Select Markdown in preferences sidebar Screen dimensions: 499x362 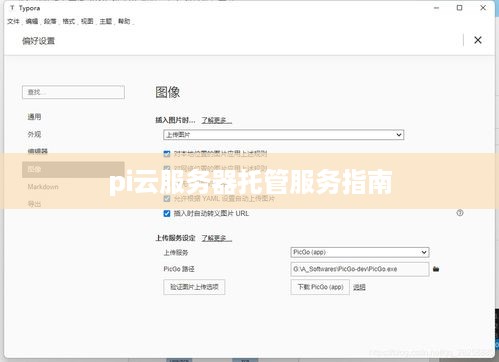click(43, 187)
